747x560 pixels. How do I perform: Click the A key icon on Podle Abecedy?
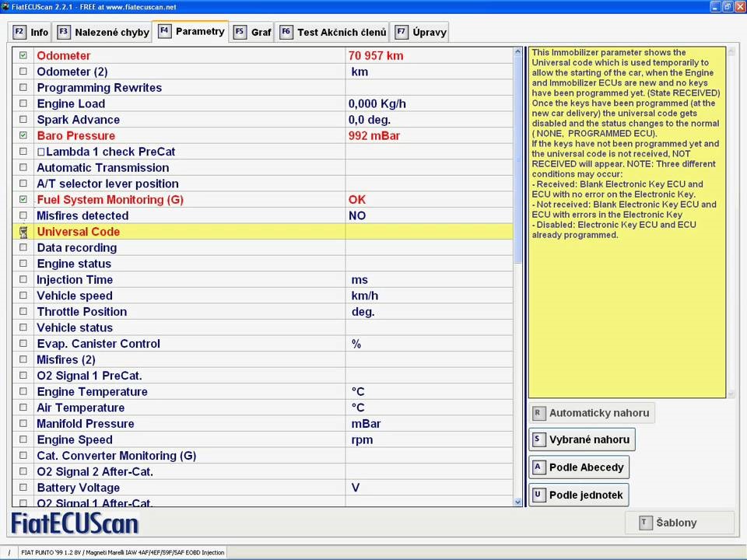pos(538,467)
